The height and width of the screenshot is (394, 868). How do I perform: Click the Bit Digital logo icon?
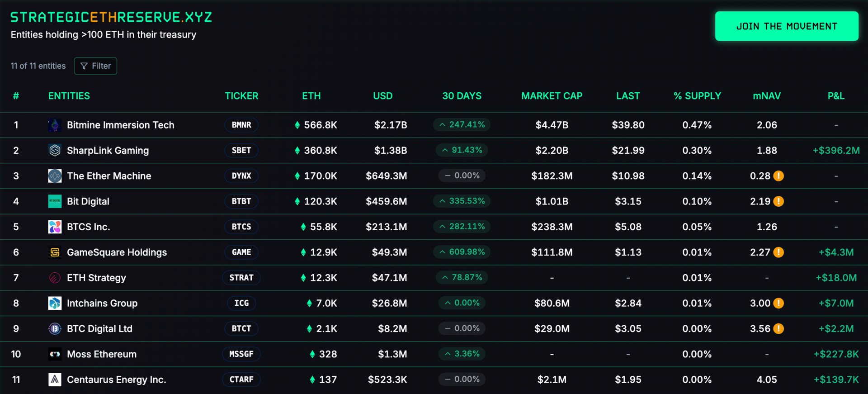tap(55, 201)
